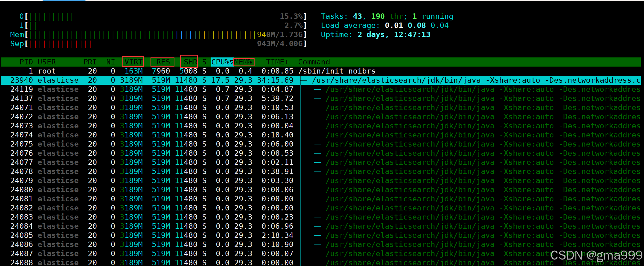Select the process row with PID 24075
Viewport: 644px width, 266px height.
click(x=321, y=144)
